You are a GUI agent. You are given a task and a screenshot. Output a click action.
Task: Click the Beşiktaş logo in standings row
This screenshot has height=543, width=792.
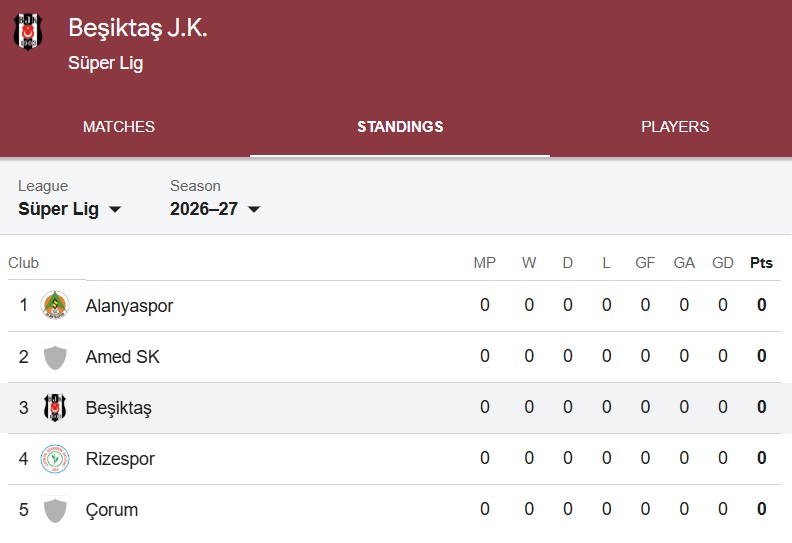(55, 408)
